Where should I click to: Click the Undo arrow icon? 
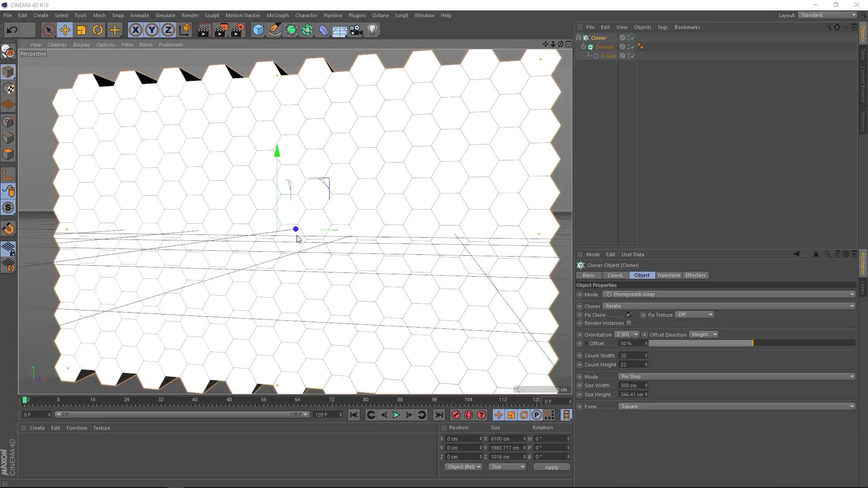click(x=12, y=30)
